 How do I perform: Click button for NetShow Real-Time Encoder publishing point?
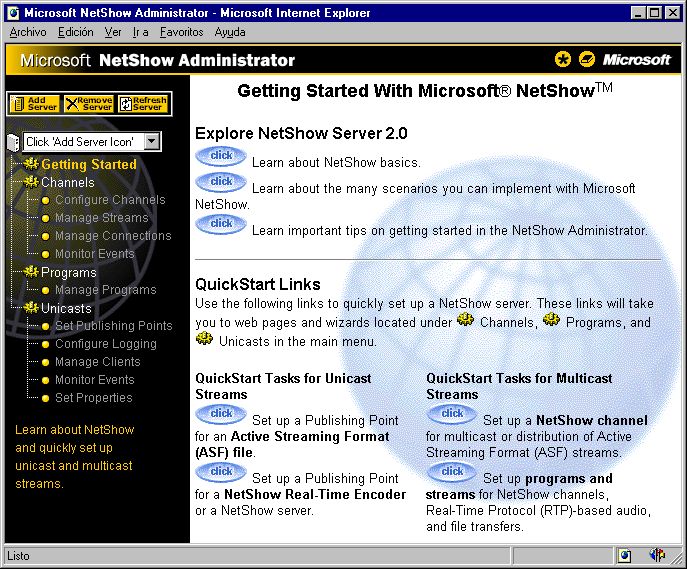click(221, 472)
